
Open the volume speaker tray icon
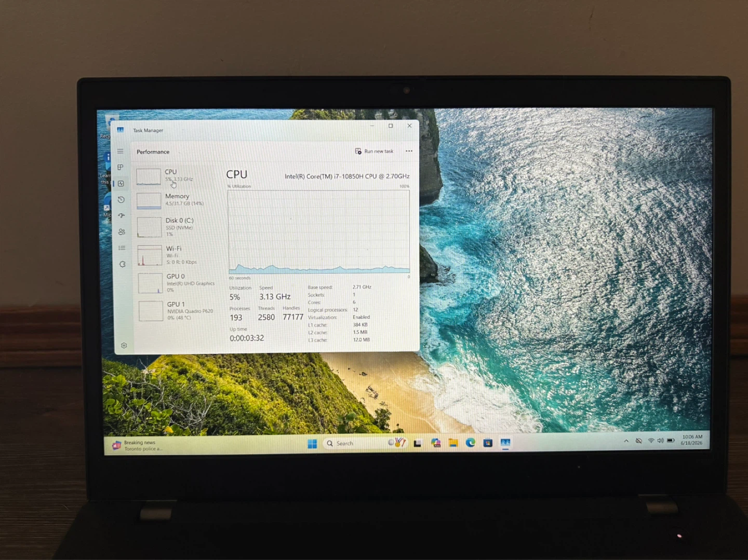660,441
